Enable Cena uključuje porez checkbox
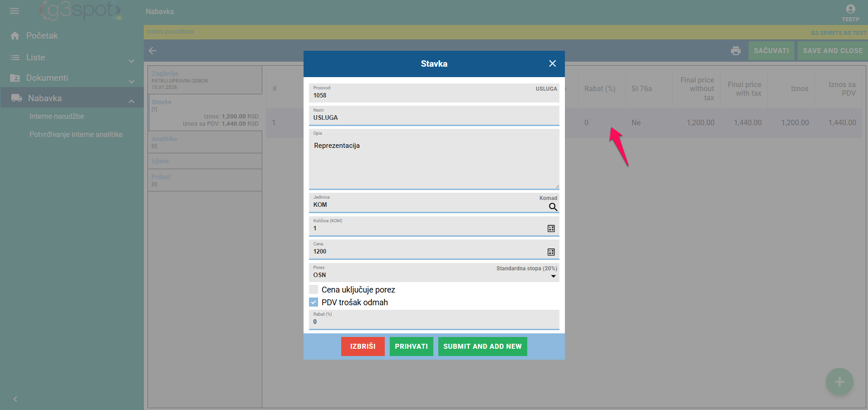The image size is (868, 410). coord(314,289)
